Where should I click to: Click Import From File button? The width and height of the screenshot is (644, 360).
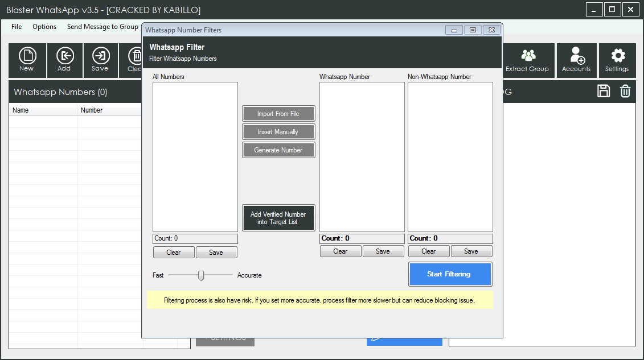tap(278, 114)
